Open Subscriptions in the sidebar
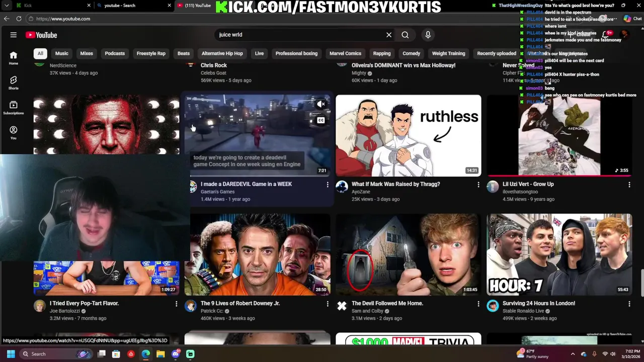644x362 pixels. pyautogui.click(x=14, y=108)
